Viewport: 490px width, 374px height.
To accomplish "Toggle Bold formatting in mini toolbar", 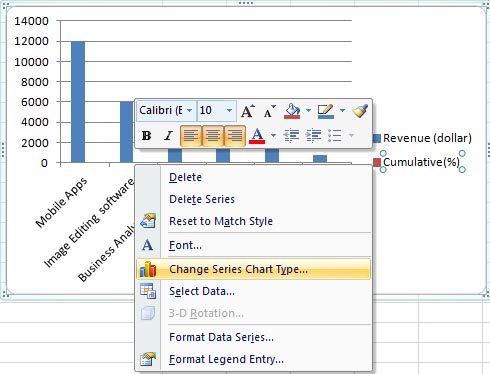I will pos(146,136).
